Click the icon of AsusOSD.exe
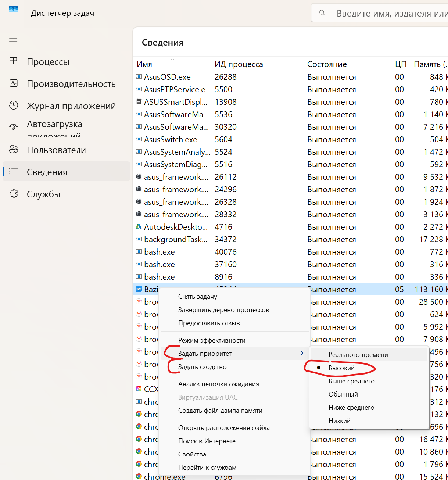 coord(139,77)
